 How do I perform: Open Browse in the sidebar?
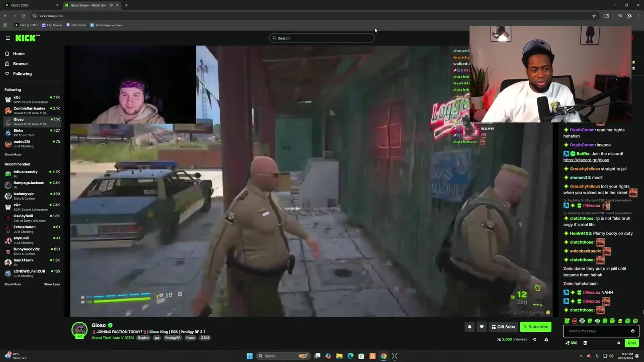[x=20, y=64]
